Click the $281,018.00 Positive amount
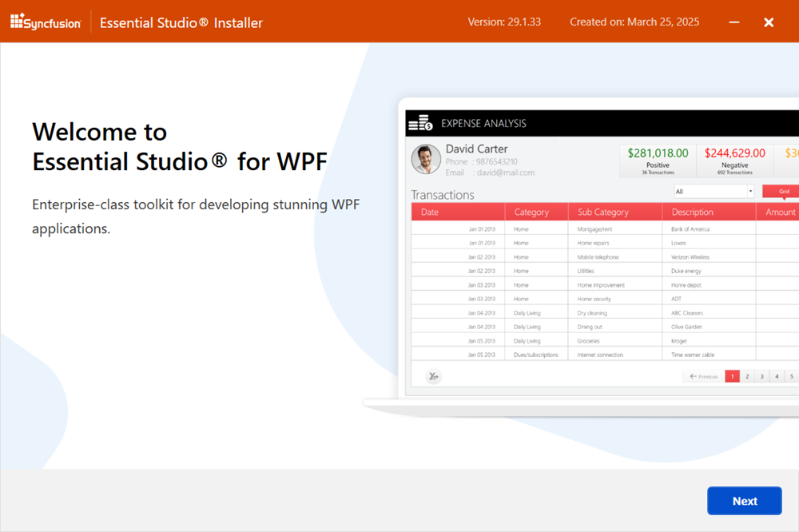The image size is (799, 532). pos(658,153)
